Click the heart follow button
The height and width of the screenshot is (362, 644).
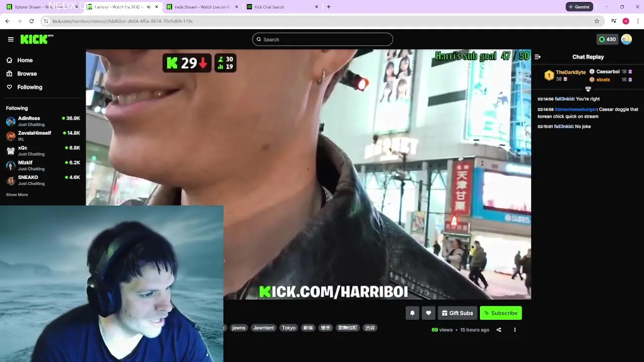(x=428, y=313)
